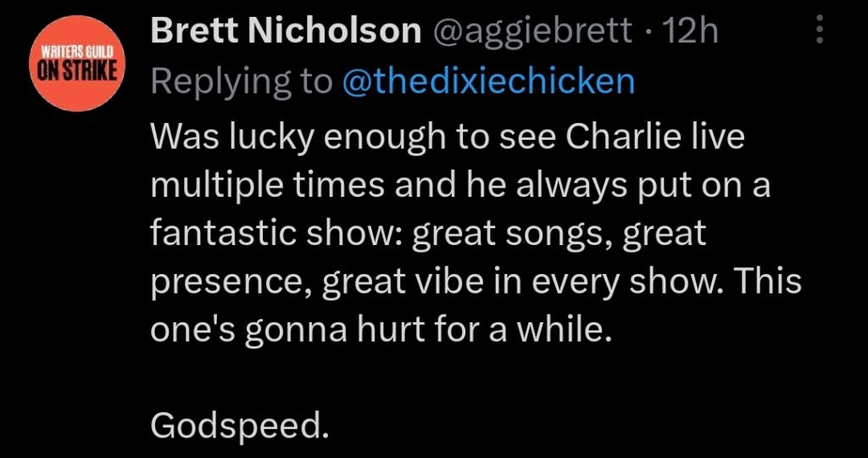Open the three-dot more options menu
This screenshot has height=458, width=868.
[x=819, y=31]
